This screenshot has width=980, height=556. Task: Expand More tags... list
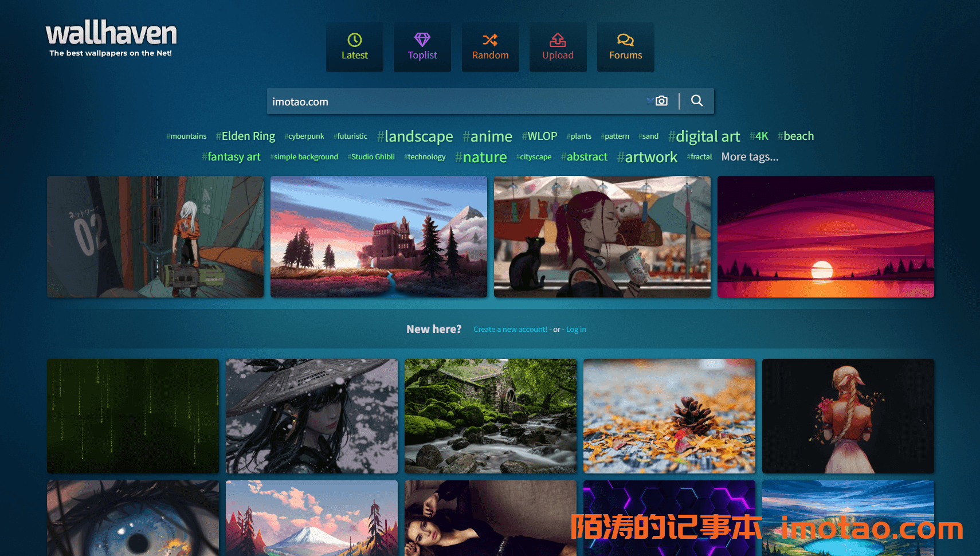point(750,157)
